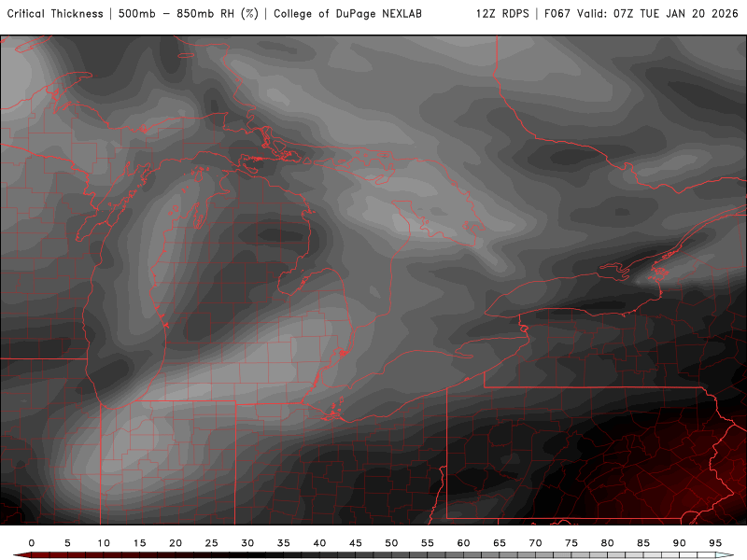Click the colorbar label '30'

(247, 543)
